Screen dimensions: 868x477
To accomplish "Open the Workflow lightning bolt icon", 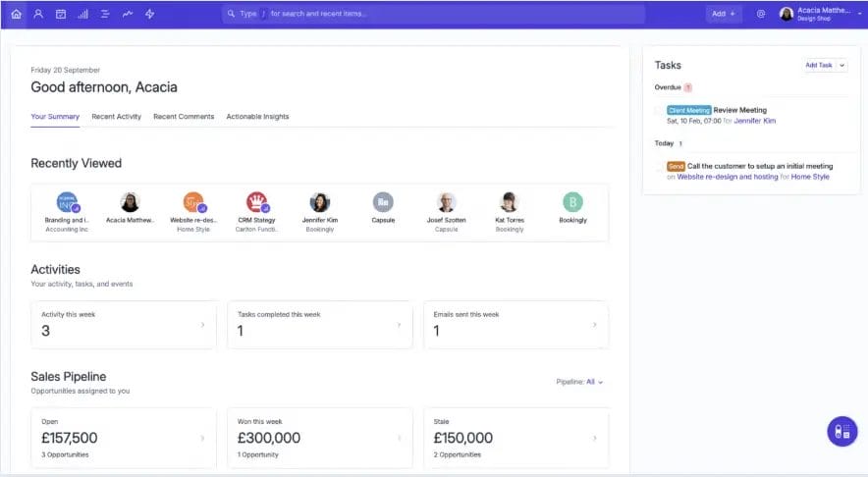I will [x=149, y=14].
